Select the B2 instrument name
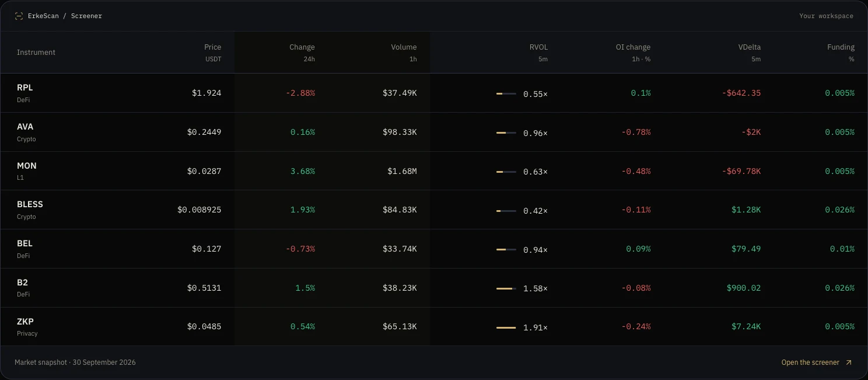The height and width of the screenshot is (380, 868). point(22,283)
